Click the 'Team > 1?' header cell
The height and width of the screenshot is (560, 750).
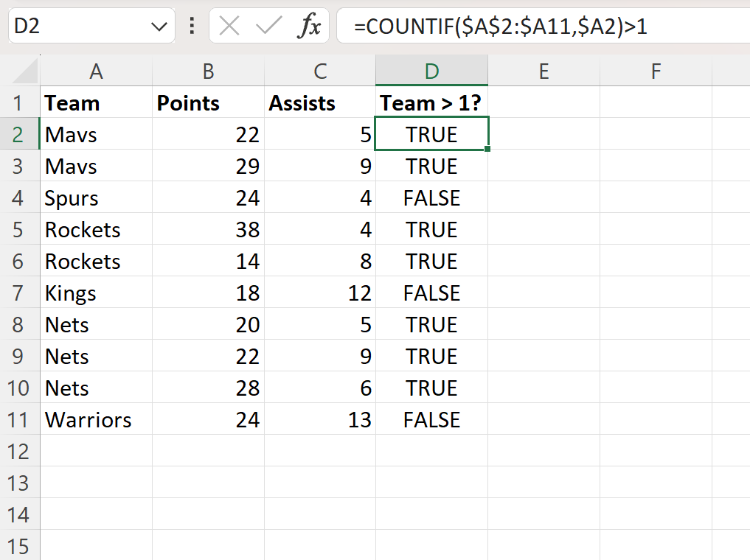point(431,102)
